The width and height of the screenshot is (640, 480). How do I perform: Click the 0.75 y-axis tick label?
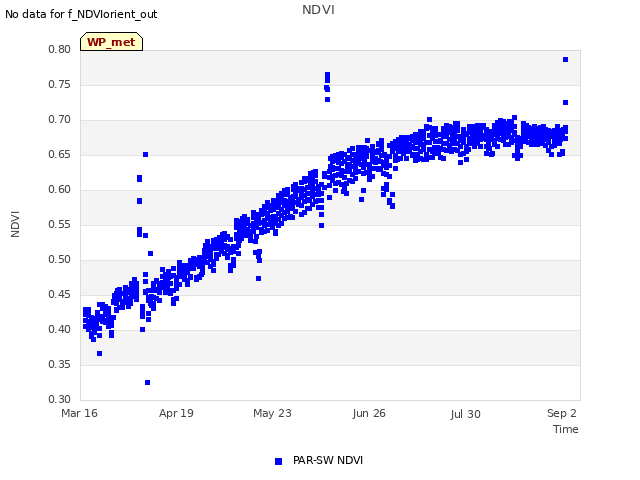(x=60, y=84)
